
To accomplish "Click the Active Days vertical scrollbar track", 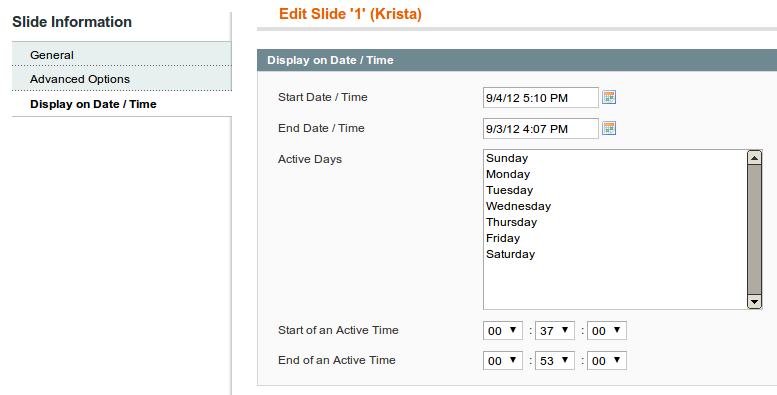I will (x=754, y=229).
